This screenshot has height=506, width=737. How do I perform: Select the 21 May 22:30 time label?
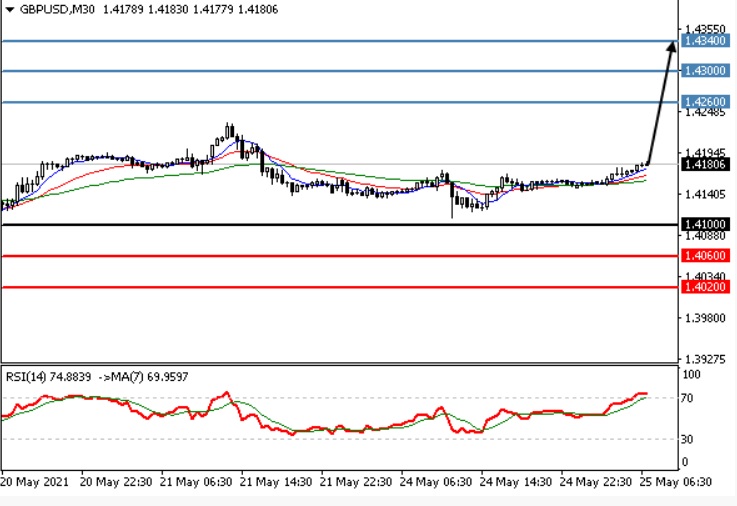click(356, 482)
